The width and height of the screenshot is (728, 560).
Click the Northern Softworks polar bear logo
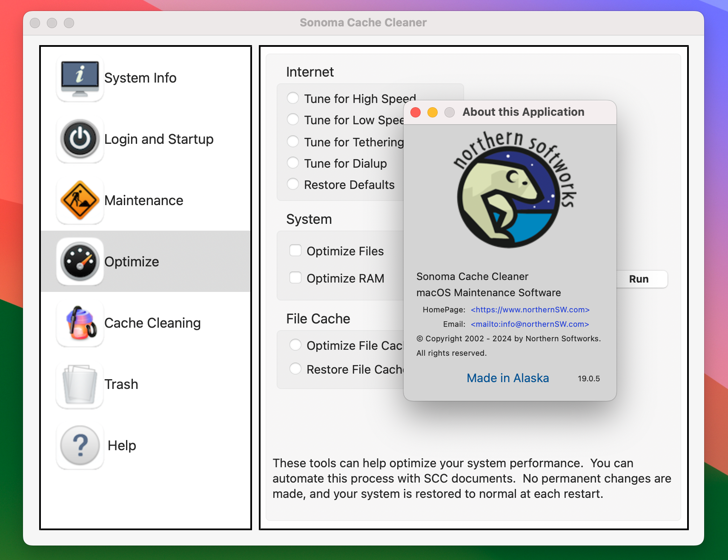(514, 190)
